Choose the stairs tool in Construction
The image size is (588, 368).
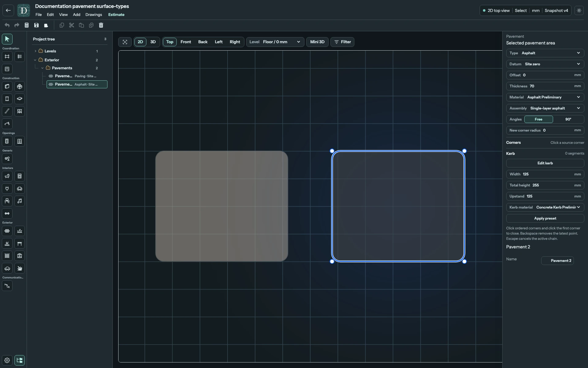coord(7,111)
